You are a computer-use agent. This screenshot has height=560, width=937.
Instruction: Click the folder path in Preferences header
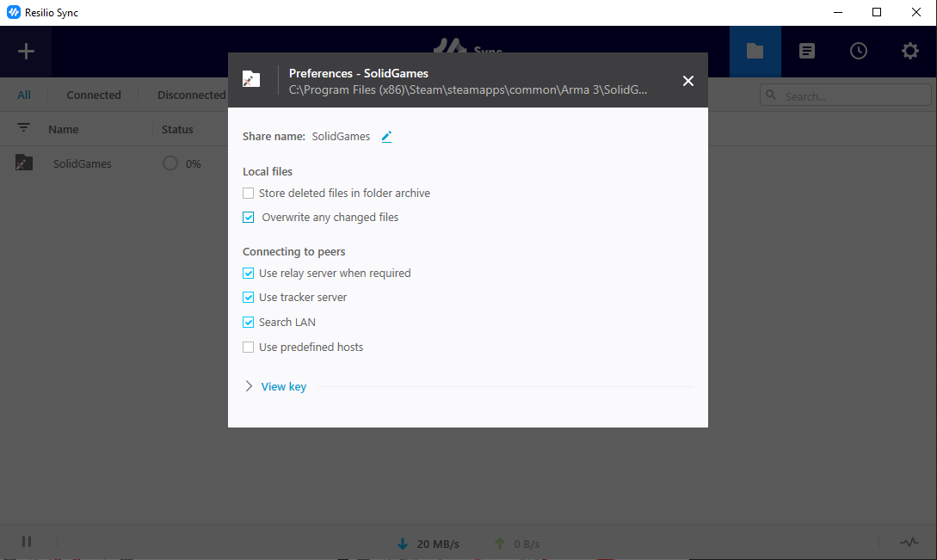click(468, 89)
